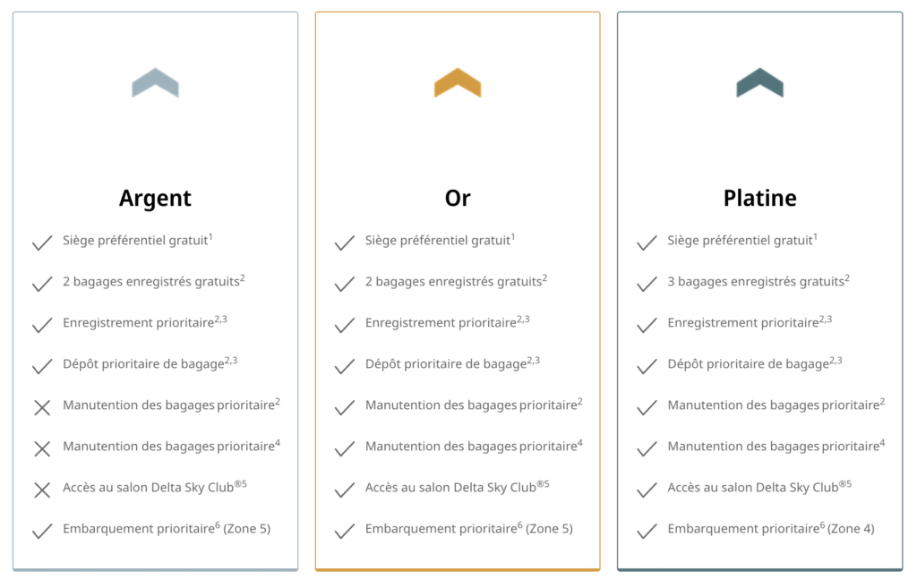
Task: Click the X icon for Argent priority handling footnote 2
Action: (x=42, y=407)
